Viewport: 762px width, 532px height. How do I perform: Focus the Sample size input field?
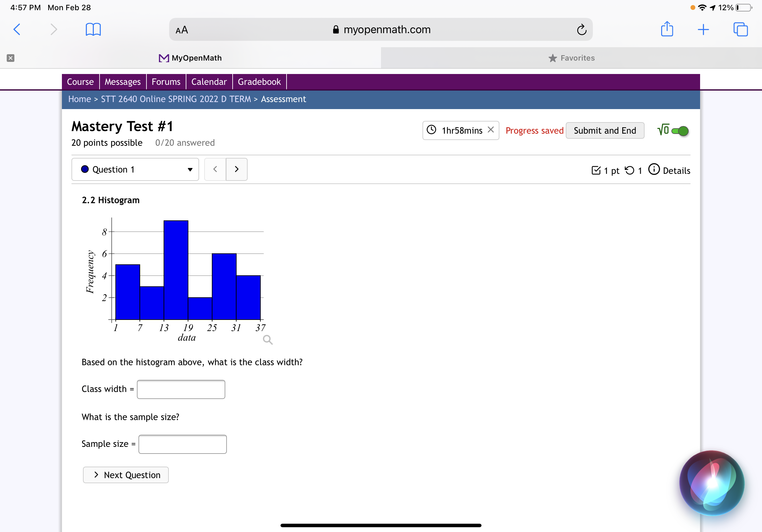pos(183,444)
